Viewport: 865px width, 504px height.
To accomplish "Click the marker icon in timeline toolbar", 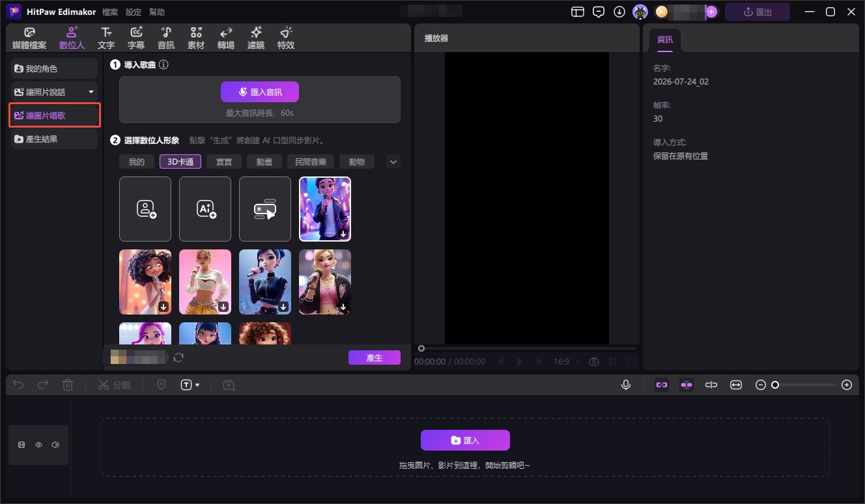I will (162, 385).
